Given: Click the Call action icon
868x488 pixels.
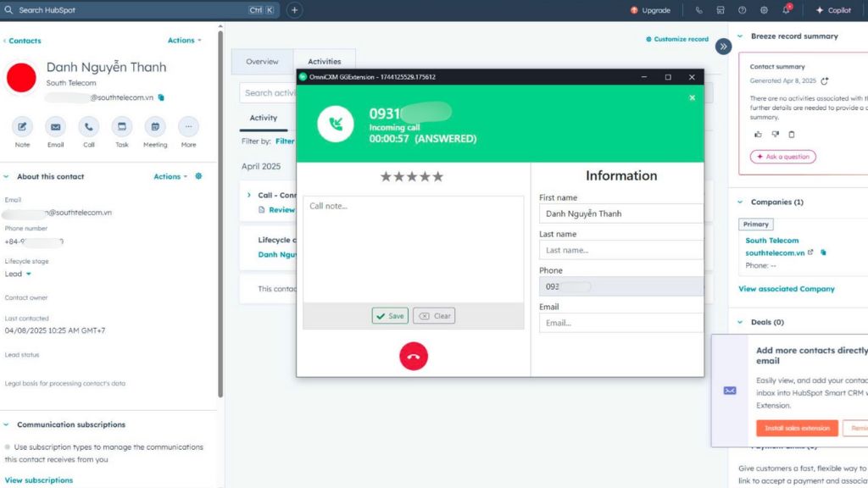Looking at the screenshot, I should point(88,127).
